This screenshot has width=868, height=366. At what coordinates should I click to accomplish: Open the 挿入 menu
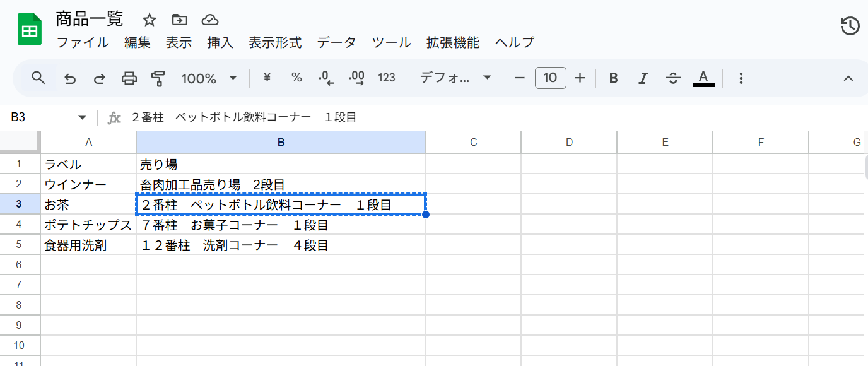(220, 43)
